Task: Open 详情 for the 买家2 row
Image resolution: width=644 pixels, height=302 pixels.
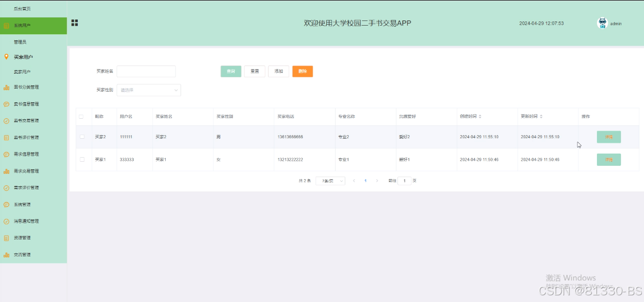Action: pos(609,137)
